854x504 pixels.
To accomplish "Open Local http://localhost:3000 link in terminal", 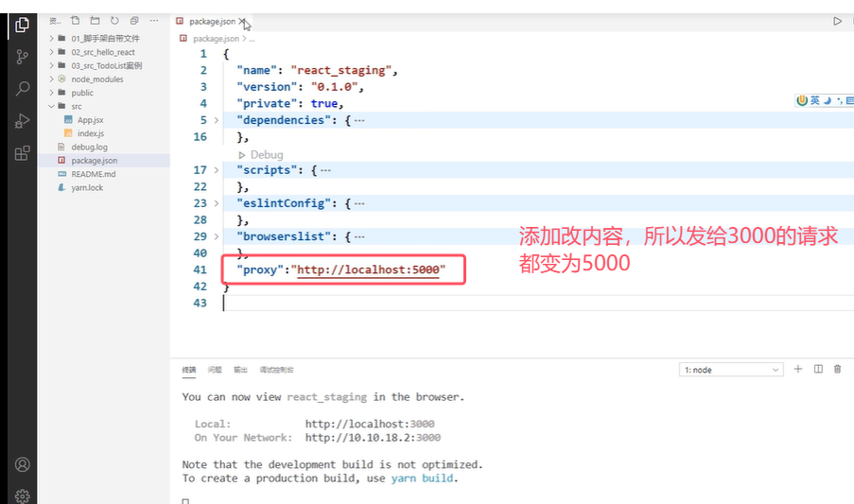I will [x=370, y=424].
